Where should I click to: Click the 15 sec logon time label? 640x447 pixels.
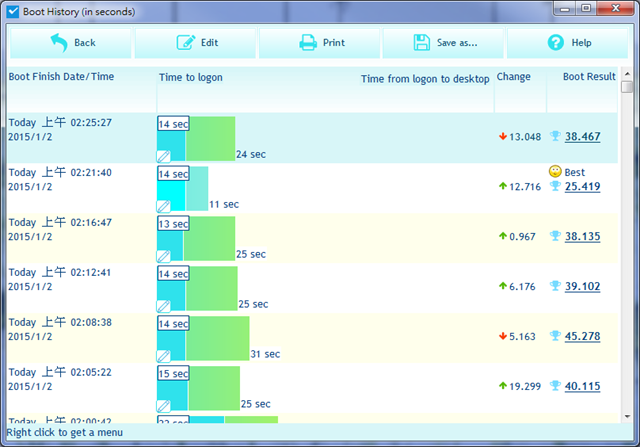pyautogui.click(x=173, y=374)
